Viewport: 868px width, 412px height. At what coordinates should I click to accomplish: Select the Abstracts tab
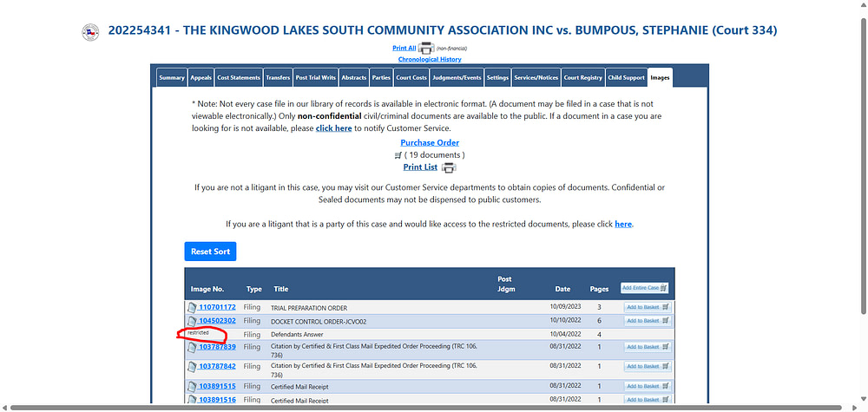pos(354,78)
